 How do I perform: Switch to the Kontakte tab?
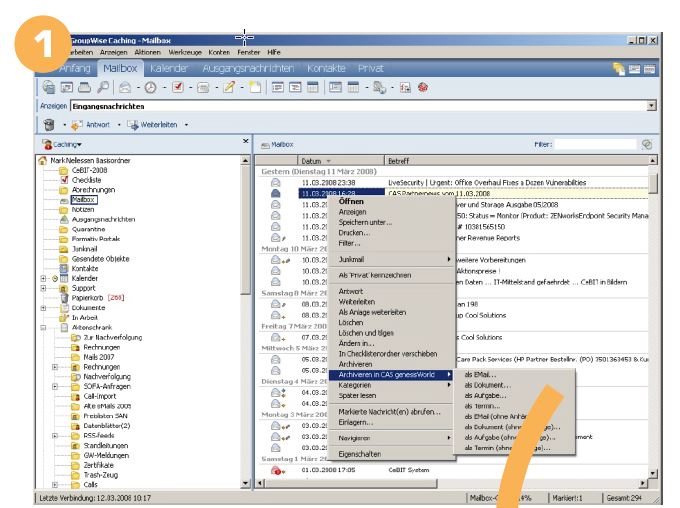[326, 69]
